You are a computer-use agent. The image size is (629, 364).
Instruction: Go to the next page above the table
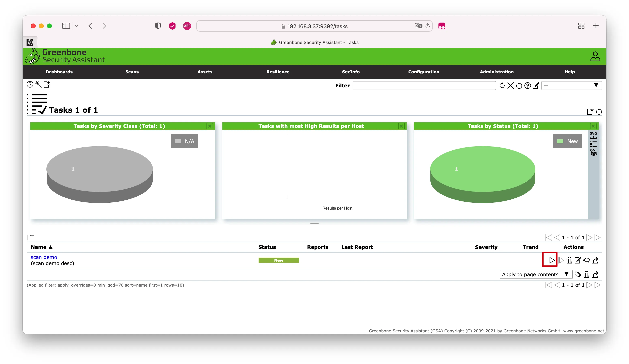coord(589,237)
